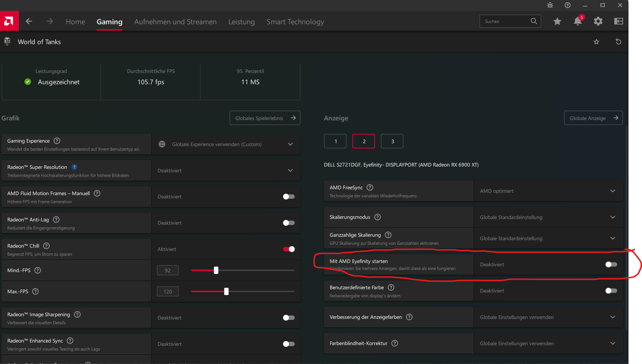
Task: Click the Mind.-FPS value field 92
Action: (x=168, y=270)
